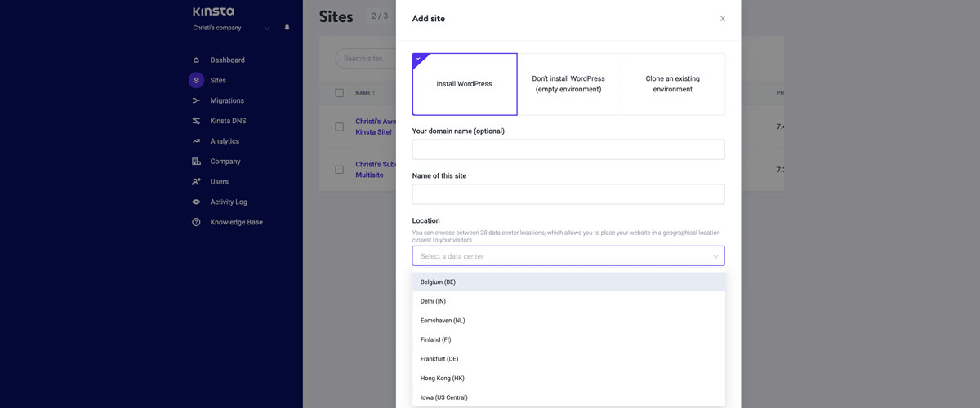Click the Migrations arrow icon

[x=196, y=100]
